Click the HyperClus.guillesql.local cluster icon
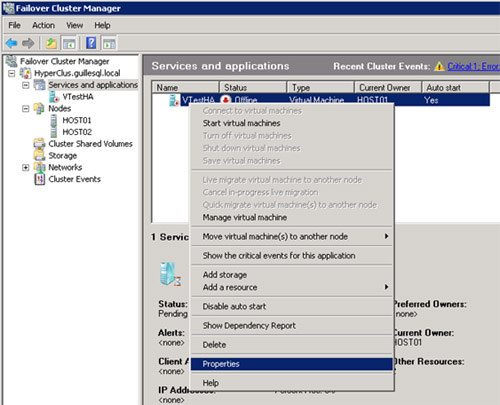Image resolution: width=500 pixels, height=405 pixels. (25, 73)
